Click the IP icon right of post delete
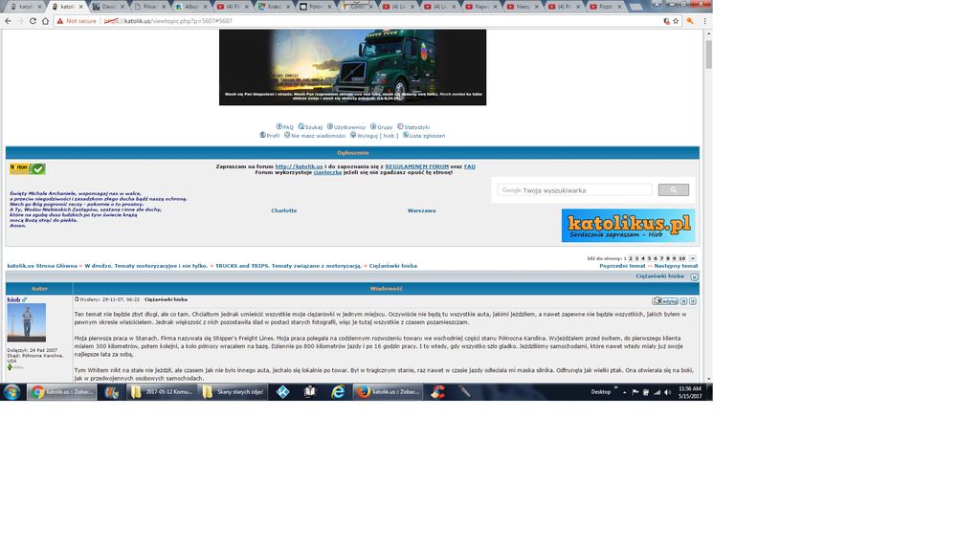This screenshot has width=980, height=550. point(693,301)
